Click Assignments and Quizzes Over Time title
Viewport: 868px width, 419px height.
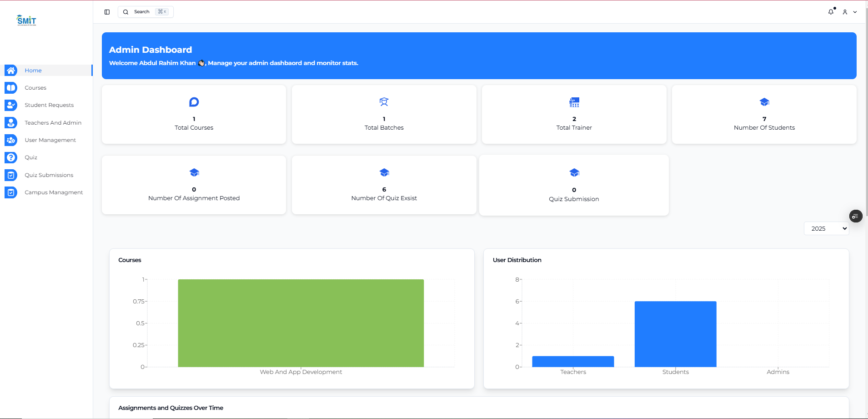coord(171,408)
